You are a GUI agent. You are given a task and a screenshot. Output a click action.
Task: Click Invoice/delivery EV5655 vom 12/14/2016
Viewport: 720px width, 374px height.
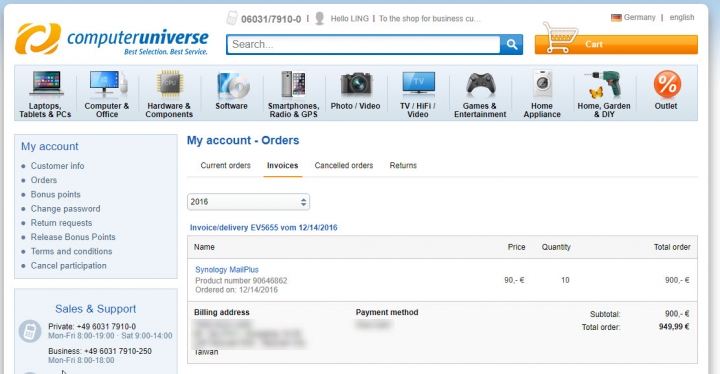point(264,227)
